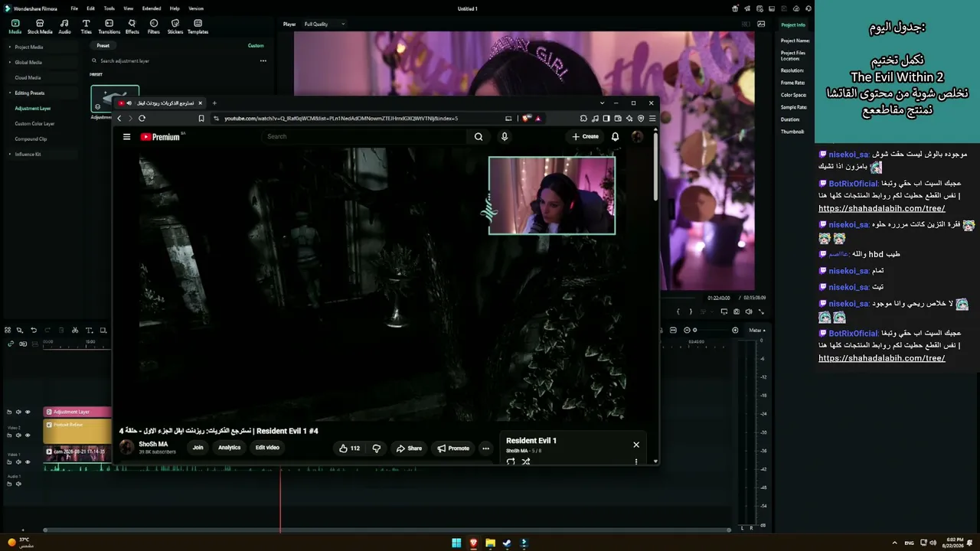Open the tab search chevron in the browser

603,103
